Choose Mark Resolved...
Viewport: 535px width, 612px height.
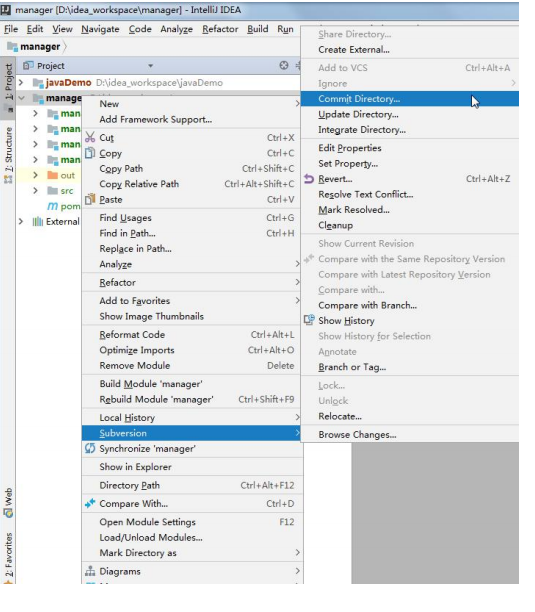410,210
